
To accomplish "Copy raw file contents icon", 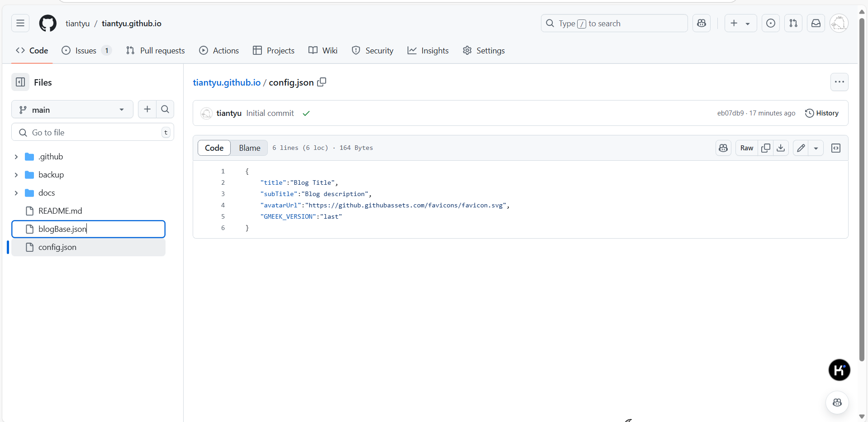I will [766, 148].
